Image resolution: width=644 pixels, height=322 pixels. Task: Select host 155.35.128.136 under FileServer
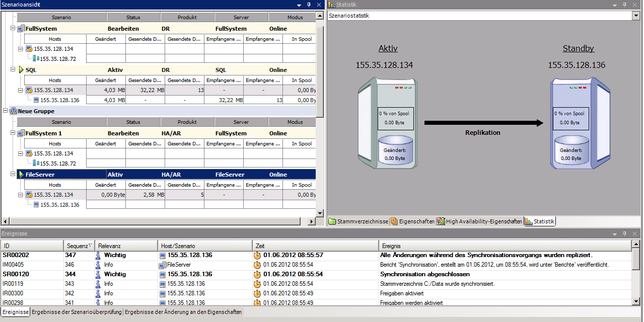pos(59,205)
